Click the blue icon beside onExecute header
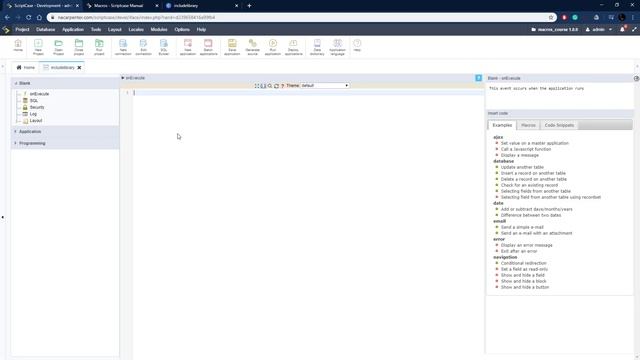This screenshot has height=360, width=640. (x=478, y=78)
